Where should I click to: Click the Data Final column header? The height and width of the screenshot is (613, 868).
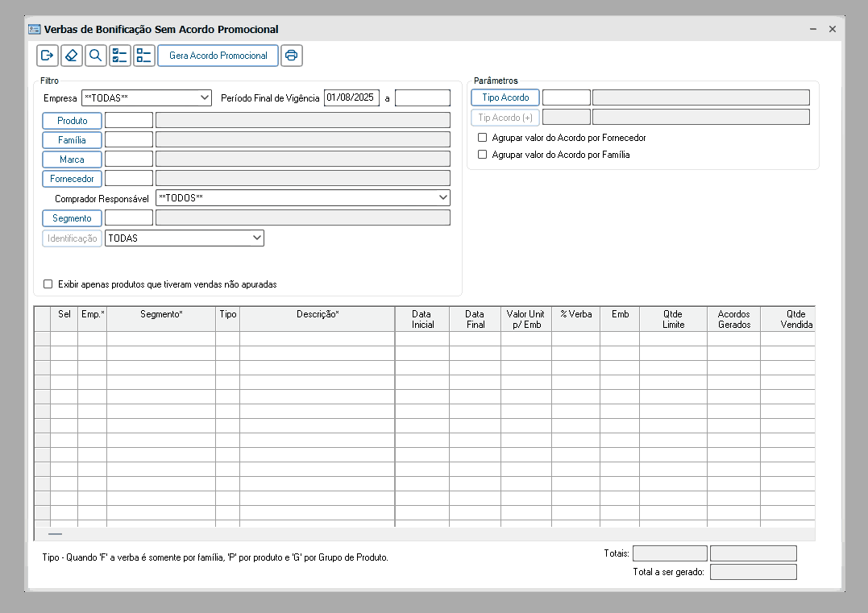[x=475, y=319]
